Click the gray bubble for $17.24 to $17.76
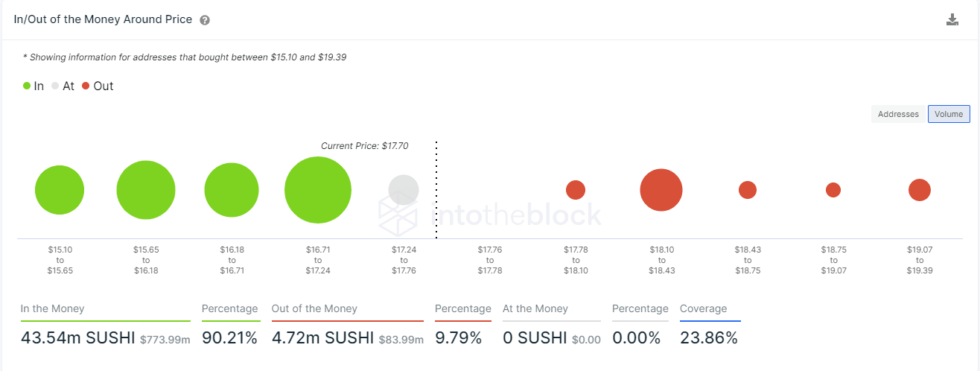Screen dimensions: 980x371 (404, 190)
